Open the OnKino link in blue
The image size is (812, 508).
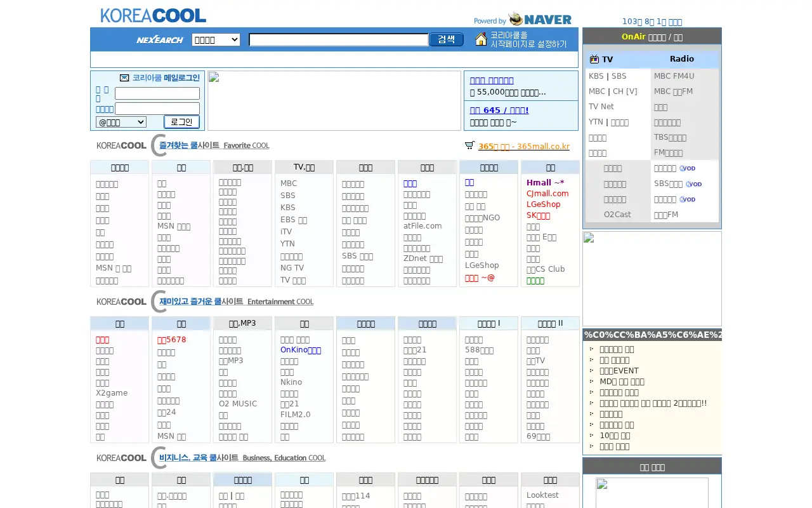[x=301, y=350]
